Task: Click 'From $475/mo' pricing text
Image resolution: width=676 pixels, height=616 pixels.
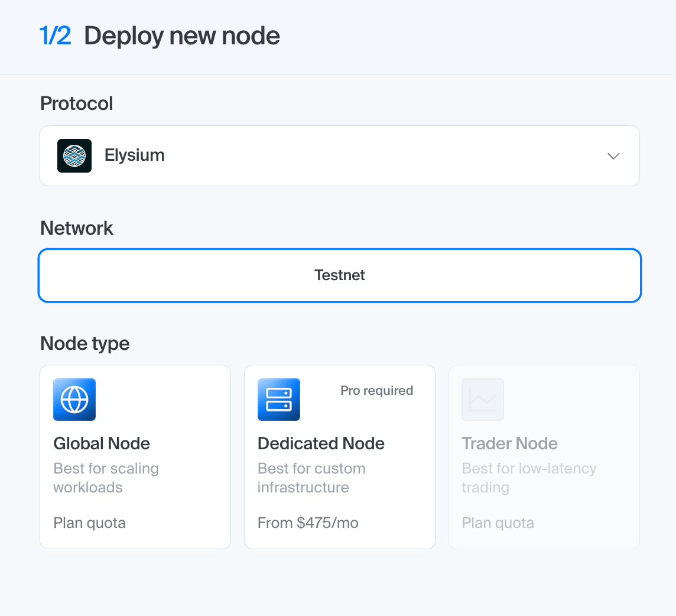Action: click(x=308, y=523)
